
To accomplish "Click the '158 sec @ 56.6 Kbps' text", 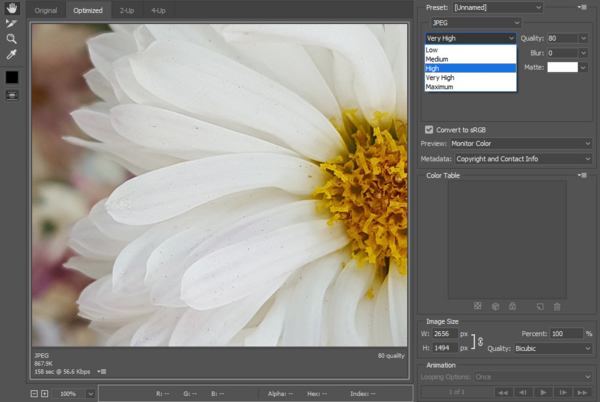I will tap(62, 371).
